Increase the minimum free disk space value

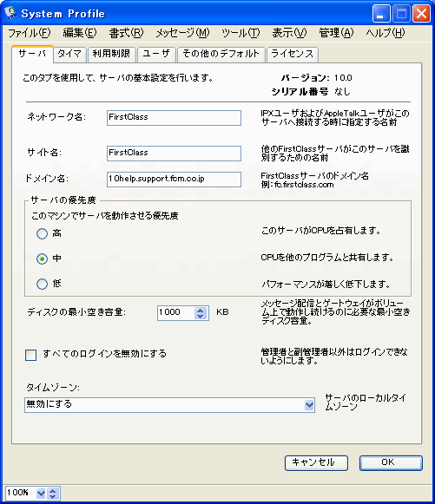(x=200, y=310)
